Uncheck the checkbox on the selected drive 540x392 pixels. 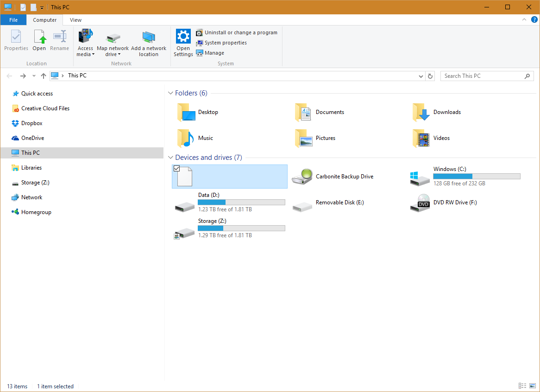click(177, 169)
